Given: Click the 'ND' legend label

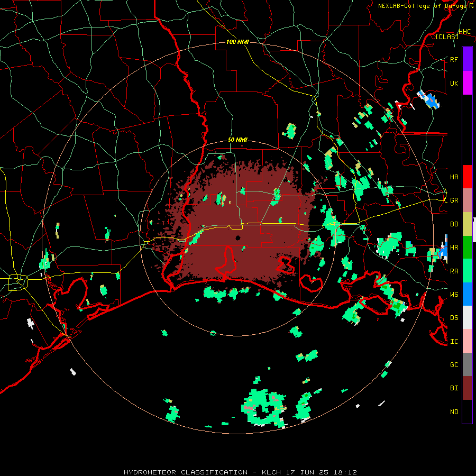Looking at the screenshot, I should (x=454, y=412).
